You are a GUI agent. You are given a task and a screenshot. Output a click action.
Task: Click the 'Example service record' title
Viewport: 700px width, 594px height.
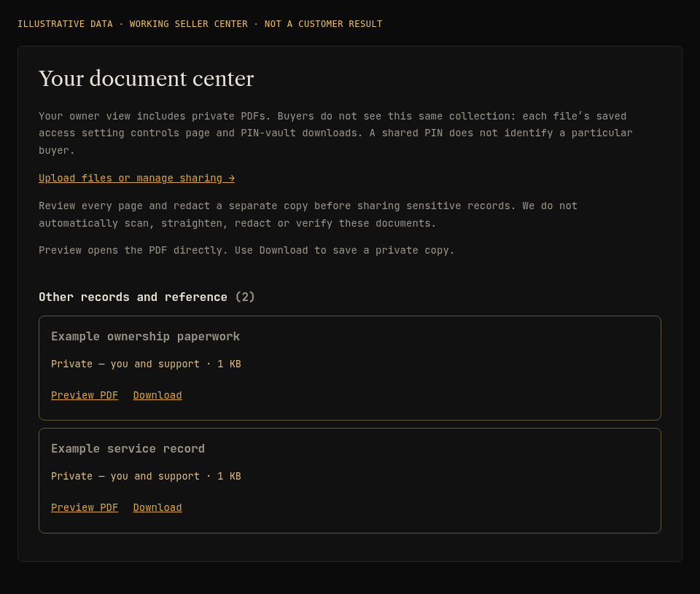click(128, 448)
